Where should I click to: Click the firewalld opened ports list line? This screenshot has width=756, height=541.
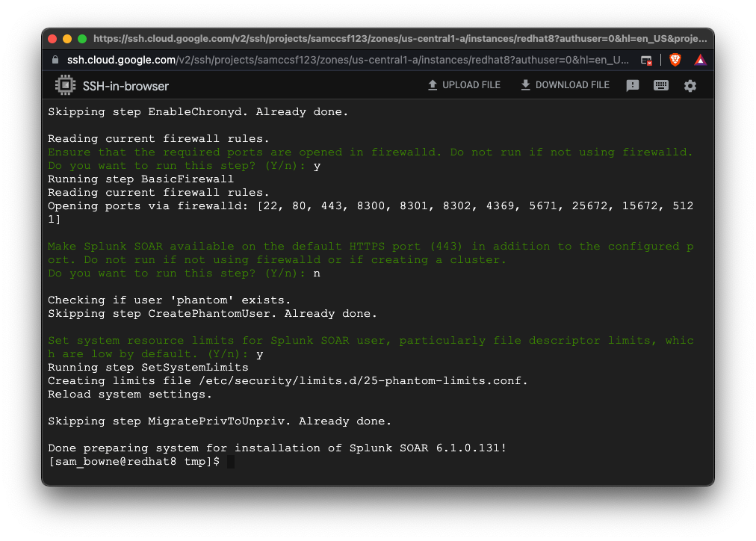click(x=371, y=205)
